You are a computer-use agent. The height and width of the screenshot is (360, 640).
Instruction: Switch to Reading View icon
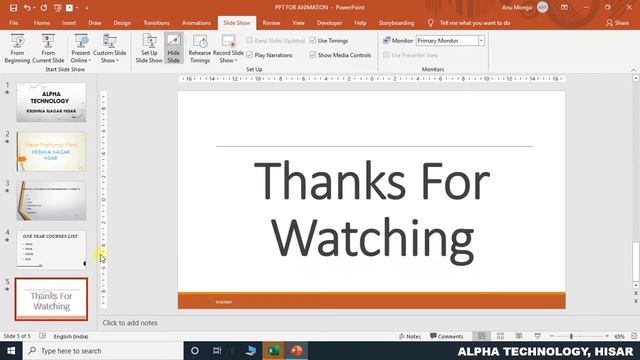tap(519, 336)
